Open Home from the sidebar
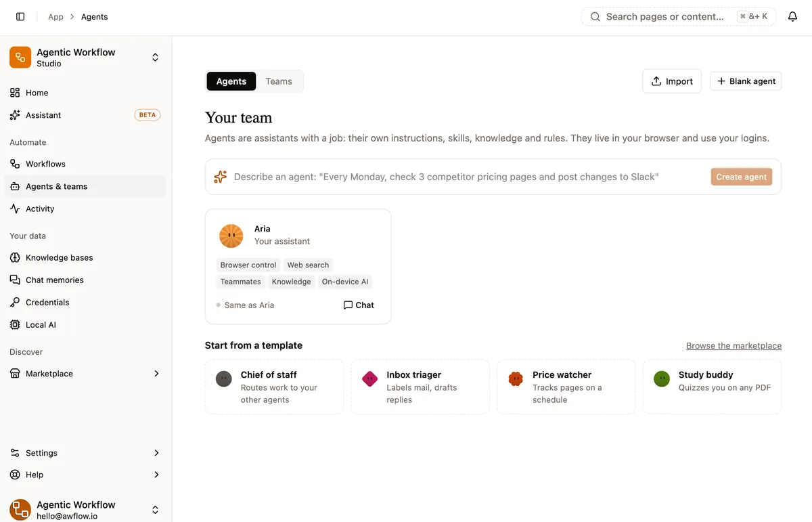The height and width of the screenshot is (522, 812). pyautogui.click(x=85, y=93)
